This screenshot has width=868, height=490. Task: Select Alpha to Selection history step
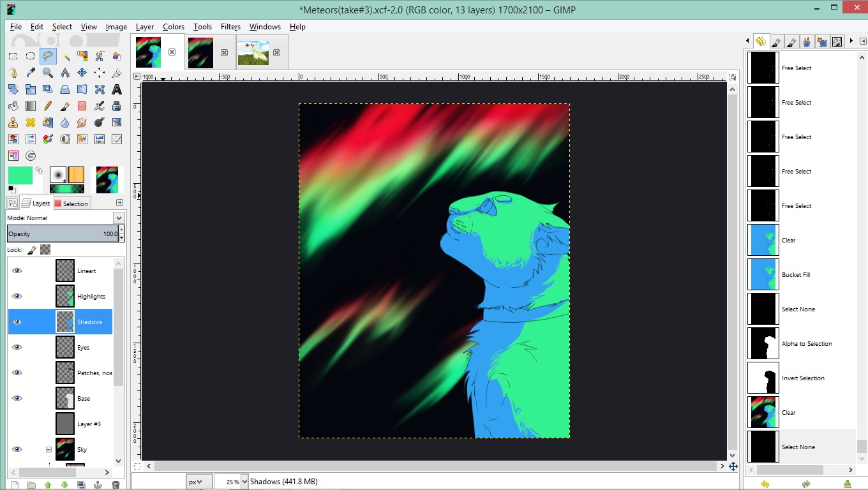click(x=802, y=343)
